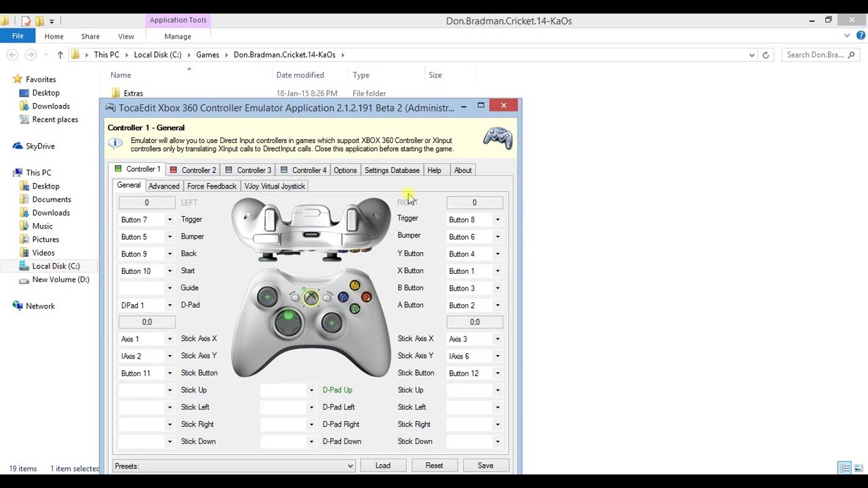The image size is (868, 488).
Task: Click the red B button on controller image
Action: [366, 297]
